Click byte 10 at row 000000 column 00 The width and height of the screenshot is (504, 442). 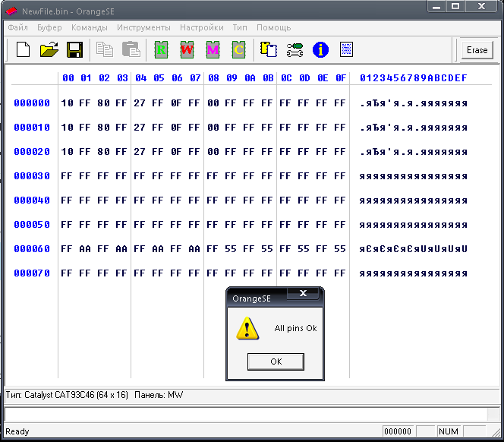(x=68, y=103)
